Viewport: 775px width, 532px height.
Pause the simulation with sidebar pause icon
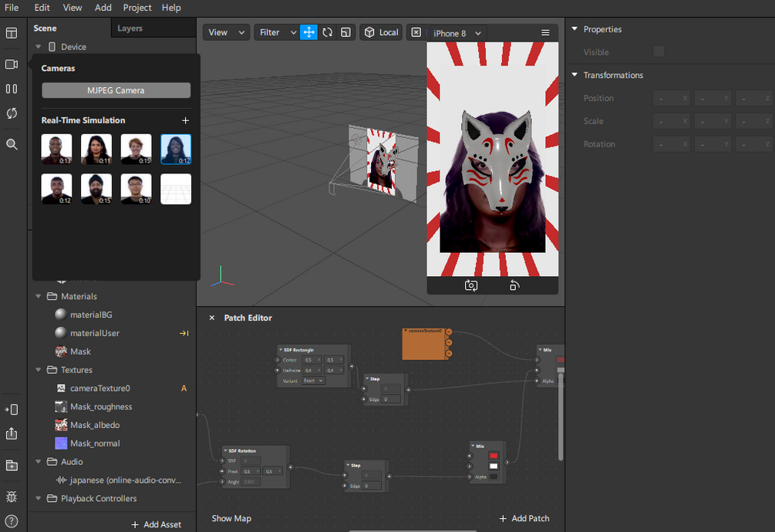point(12,89)
